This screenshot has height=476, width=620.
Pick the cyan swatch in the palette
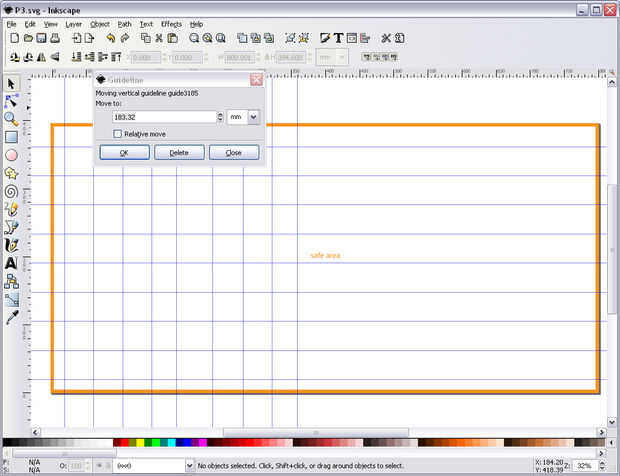coord(172,442)
